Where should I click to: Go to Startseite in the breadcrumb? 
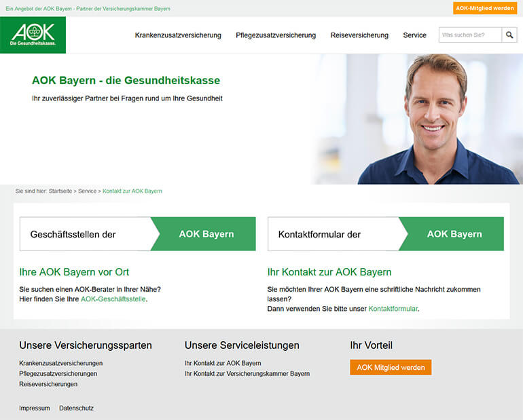coord(60,191)
